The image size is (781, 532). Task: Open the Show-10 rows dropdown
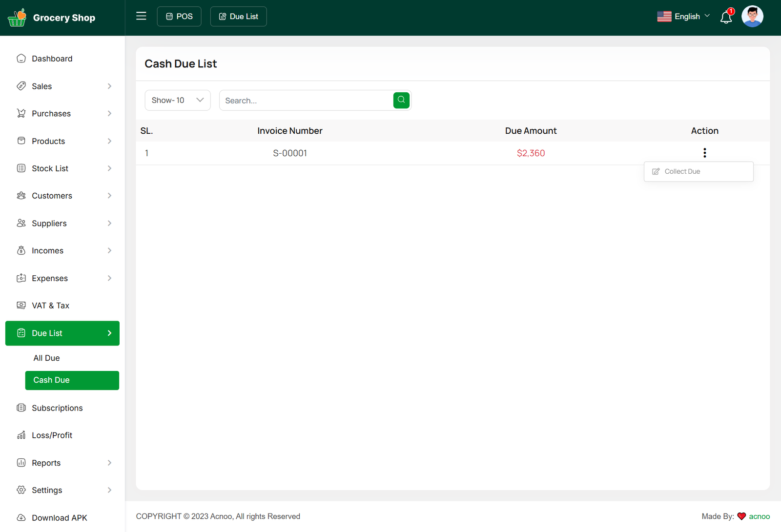[x=178, y=100]
